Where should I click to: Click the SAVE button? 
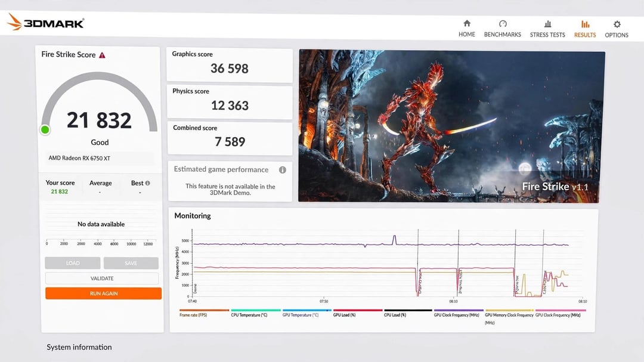pyautogui.click(x=131, y=263)
